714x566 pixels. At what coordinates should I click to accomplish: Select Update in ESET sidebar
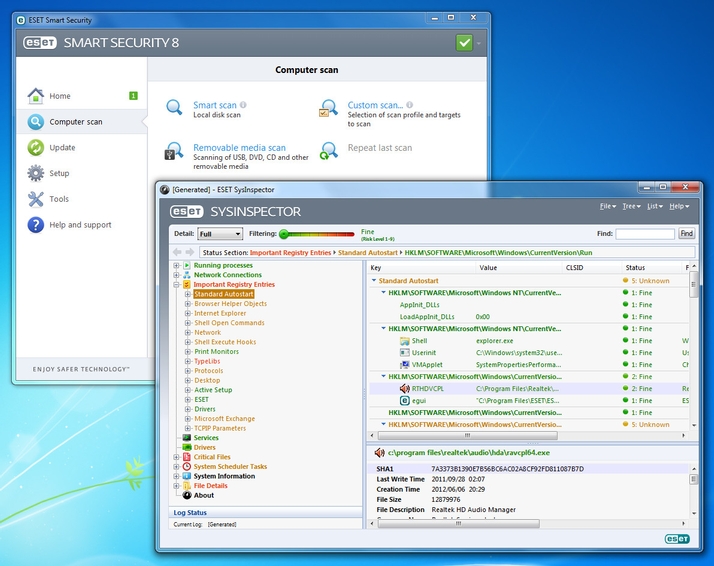[62, 148]
